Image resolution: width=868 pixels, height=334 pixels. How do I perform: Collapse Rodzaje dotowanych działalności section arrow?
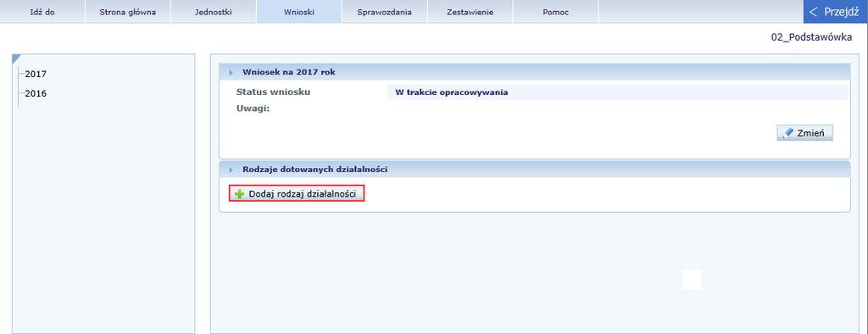point(231,170)
